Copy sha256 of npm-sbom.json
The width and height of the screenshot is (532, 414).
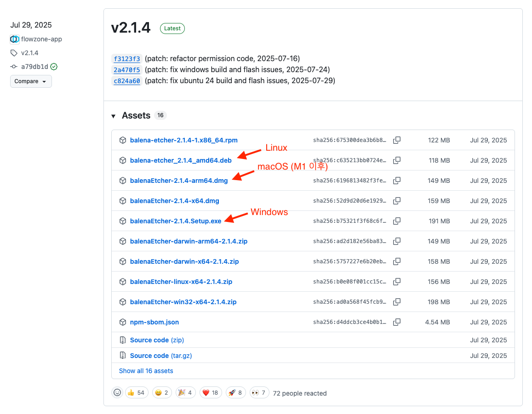[397, 322]
